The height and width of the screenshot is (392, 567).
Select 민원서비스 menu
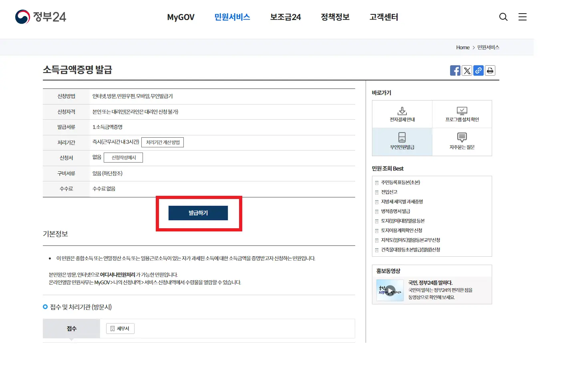[232, 17]
